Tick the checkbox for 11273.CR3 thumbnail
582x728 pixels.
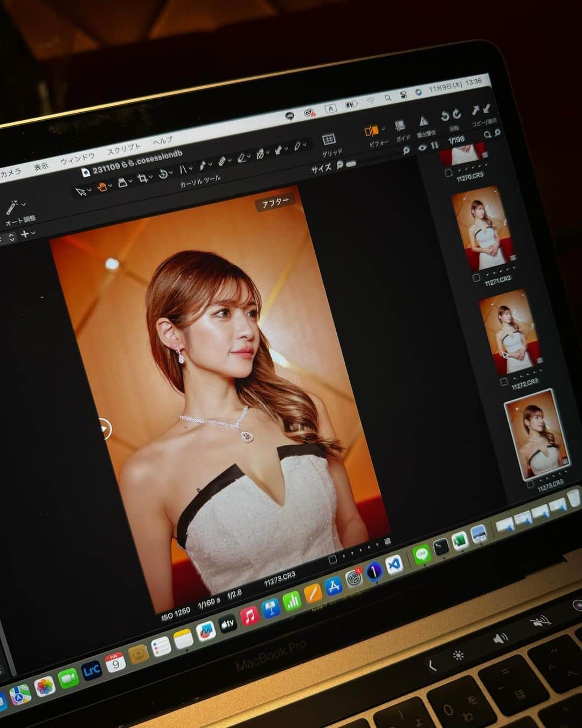[x=530, y=484]
